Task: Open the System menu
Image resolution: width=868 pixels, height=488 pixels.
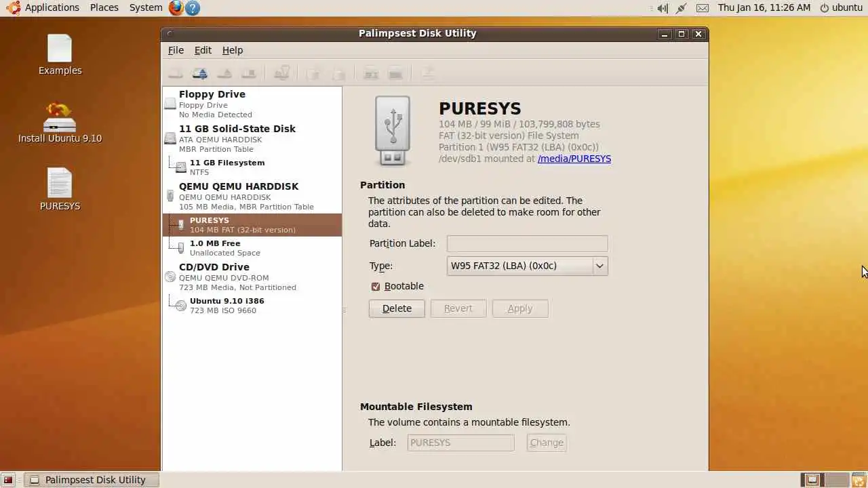Action: pos(146,7)
